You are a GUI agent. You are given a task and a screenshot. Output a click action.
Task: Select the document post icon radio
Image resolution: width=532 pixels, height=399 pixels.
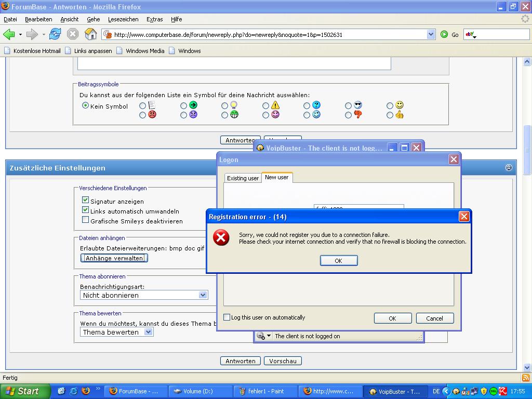142,105
